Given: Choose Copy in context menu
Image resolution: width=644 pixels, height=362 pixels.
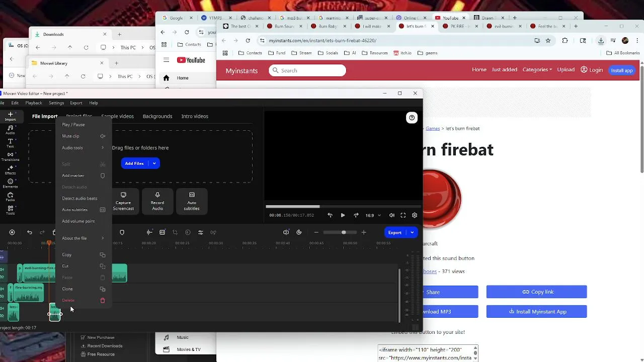Looking at the screenshot, I should [84, 255].
